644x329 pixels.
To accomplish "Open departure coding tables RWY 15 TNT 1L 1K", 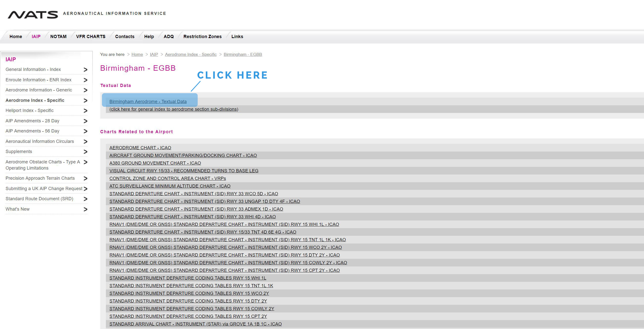I will pos(191,286).
